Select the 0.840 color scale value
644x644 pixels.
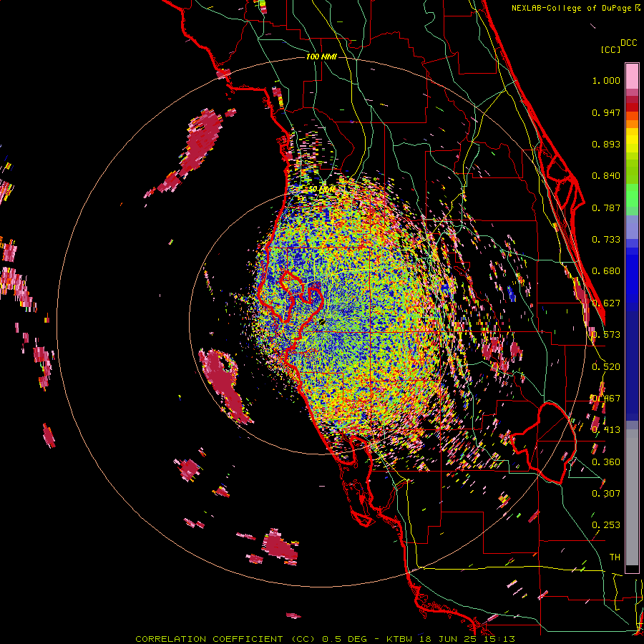[x=606, y=176]
